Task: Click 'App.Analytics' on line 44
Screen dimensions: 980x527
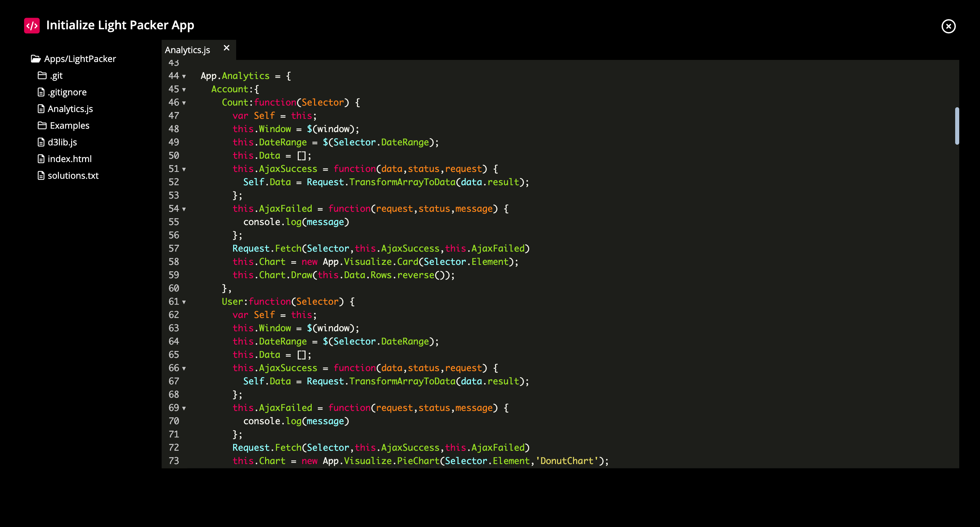Action: pyautogui.click(x=235, y=76)
